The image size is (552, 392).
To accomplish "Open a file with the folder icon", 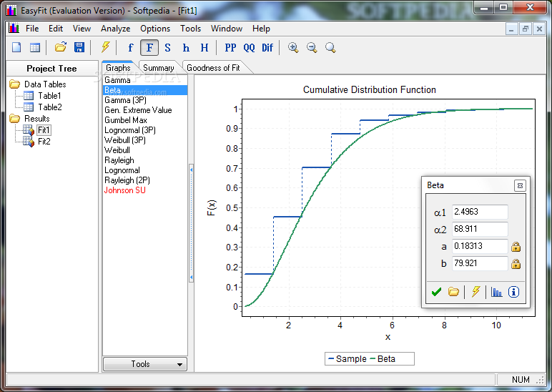I will point(61,47).
